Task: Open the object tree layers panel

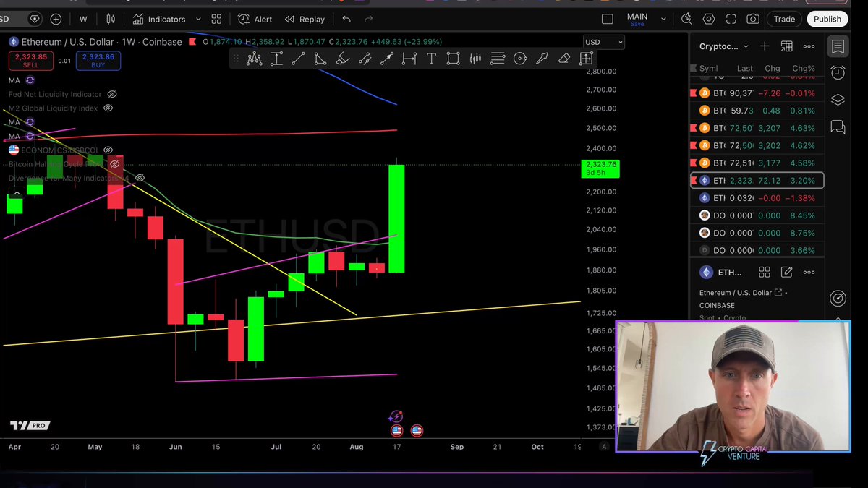Action: (838, 100)
